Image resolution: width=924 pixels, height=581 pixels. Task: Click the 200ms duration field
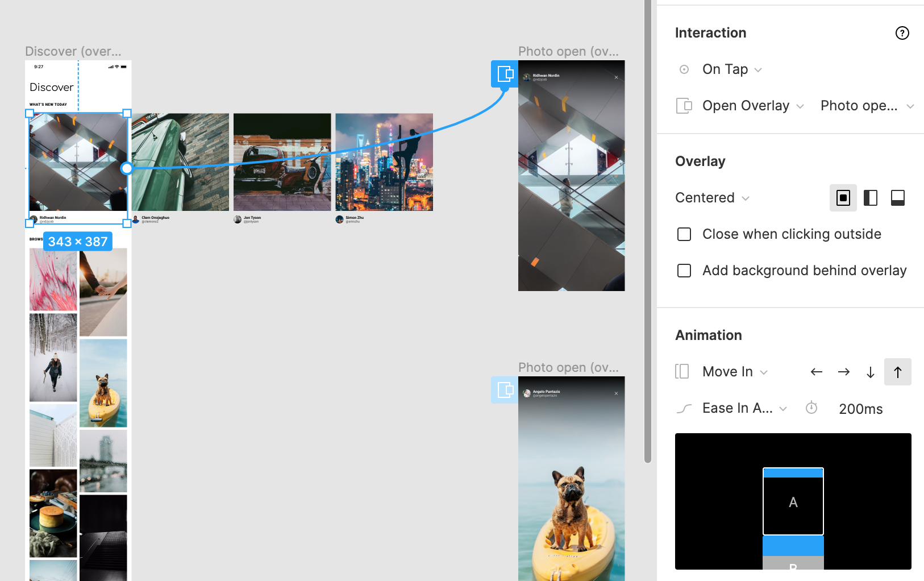[x=860, y=409]
